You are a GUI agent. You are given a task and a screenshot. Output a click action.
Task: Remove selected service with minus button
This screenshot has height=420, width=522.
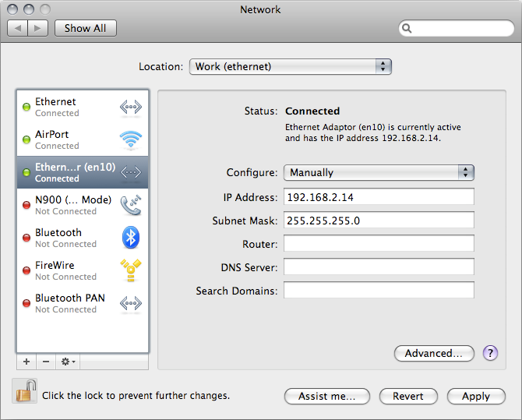click(45, 362)
